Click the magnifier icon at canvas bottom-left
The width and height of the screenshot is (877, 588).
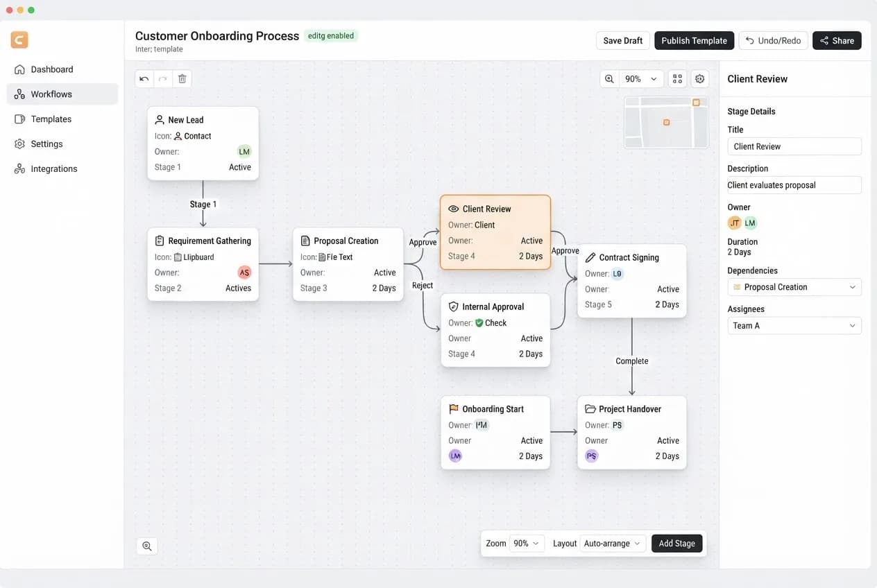point(147,546)
